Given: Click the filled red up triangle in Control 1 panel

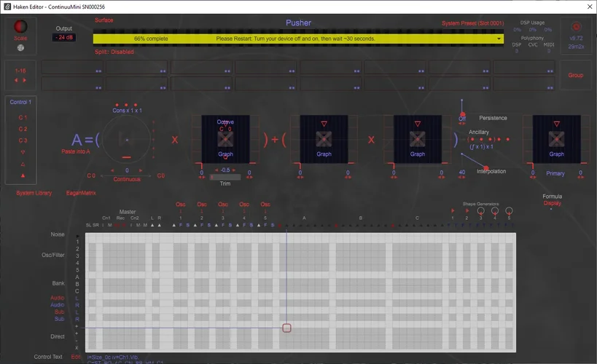Looking at the screenshot, I should coord(23,175).
